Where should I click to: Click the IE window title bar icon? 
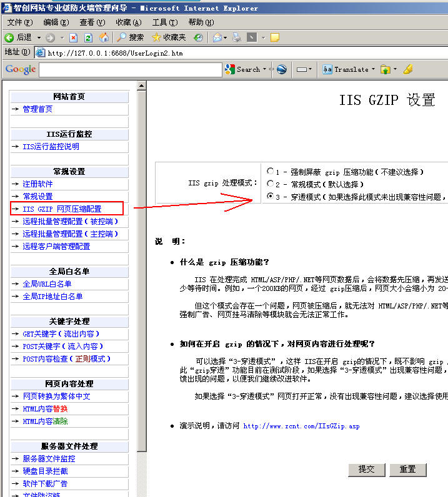[7, 7]
